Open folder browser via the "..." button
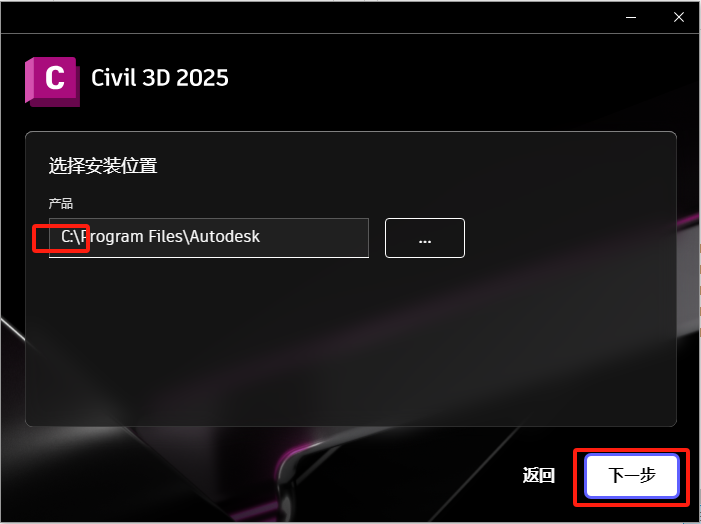 point(425,238)
